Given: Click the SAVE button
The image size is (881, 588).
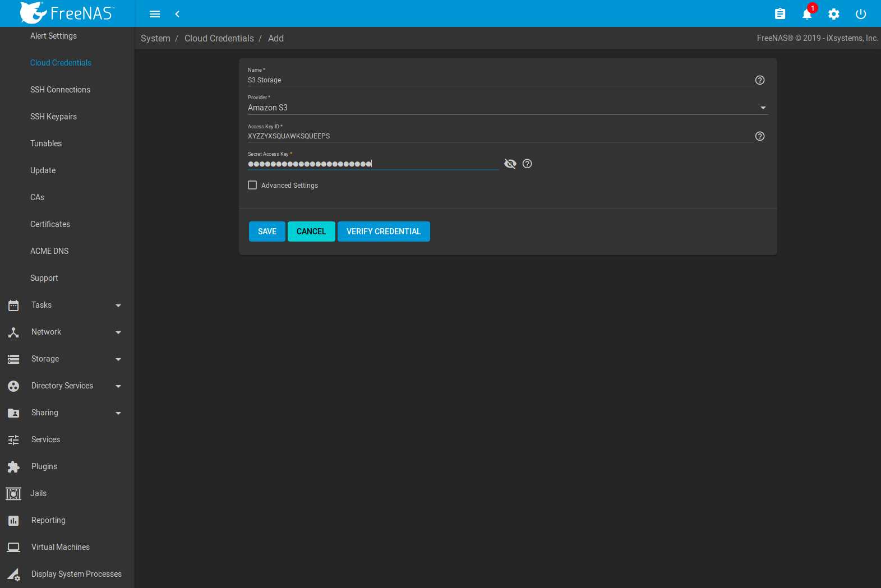Looking at the screenshot, I should pos(267,232).
